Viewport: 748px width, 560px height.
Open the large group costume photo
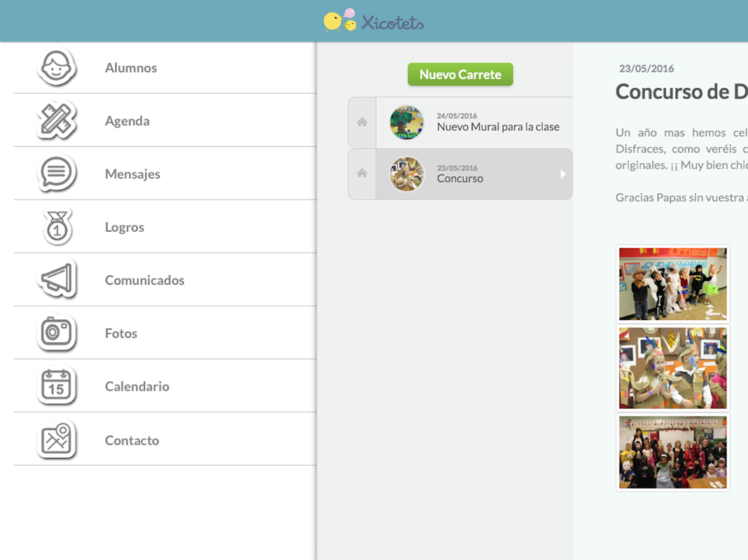[672, 452]
